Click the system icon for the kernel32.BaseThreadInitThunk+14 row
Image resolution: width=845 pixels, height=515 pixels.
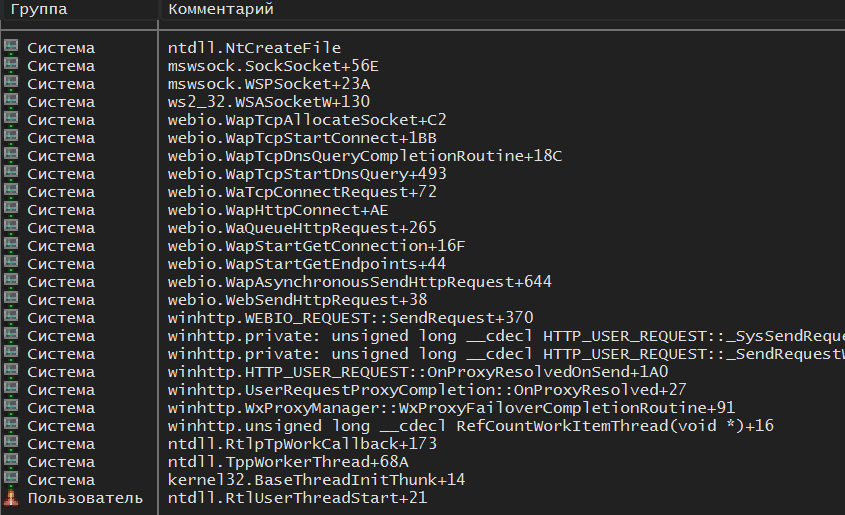coord(12,479)
